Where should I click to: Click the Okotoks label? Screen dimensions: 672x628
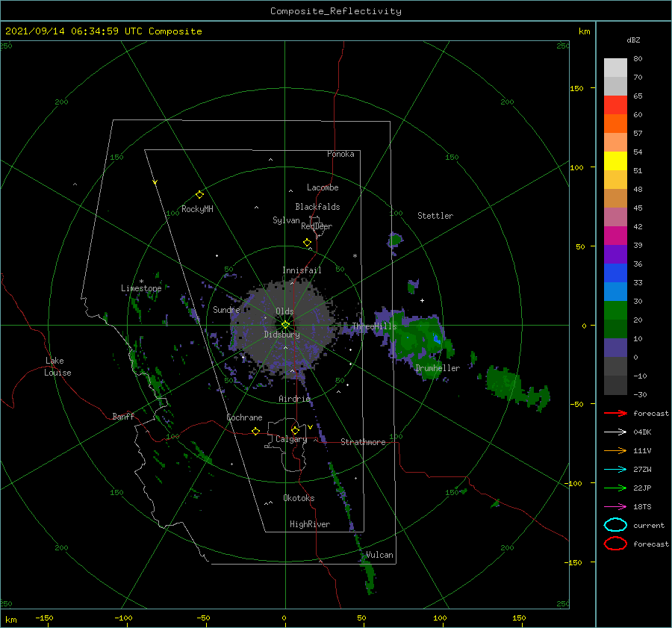[299, 498]
